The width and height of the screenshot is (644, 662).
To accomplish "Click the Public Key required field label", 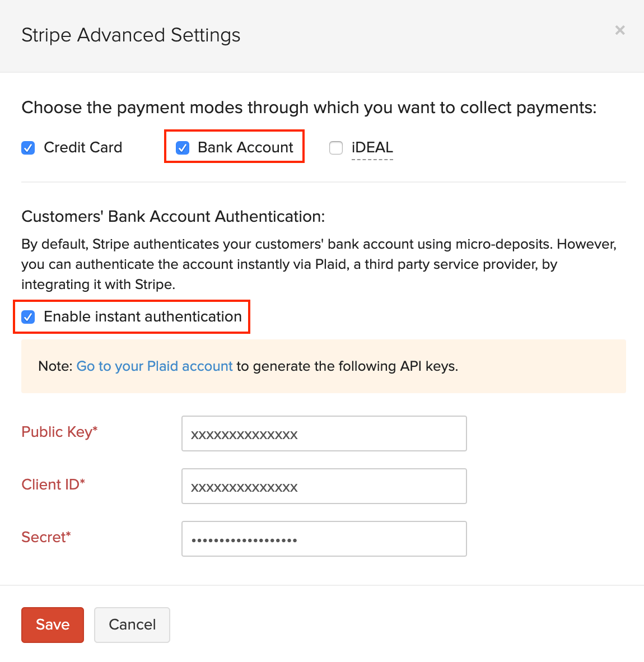I will coord(59,432).
